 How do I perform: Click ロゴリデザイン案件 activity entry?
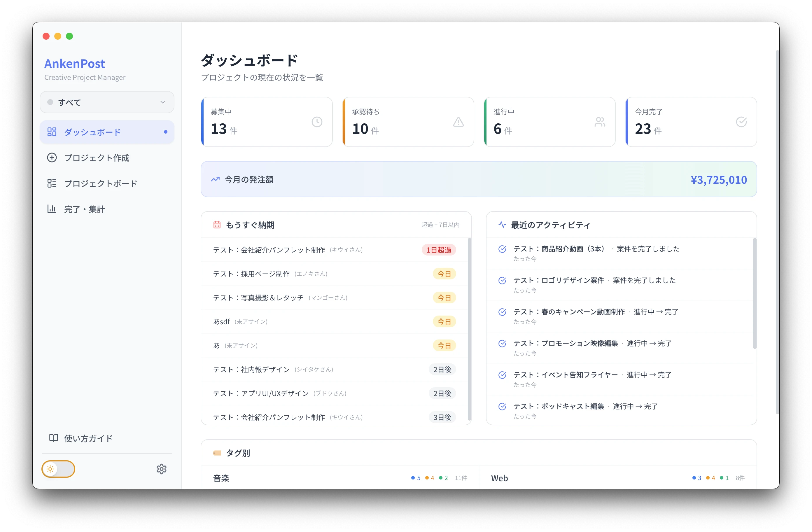[619, 285]
